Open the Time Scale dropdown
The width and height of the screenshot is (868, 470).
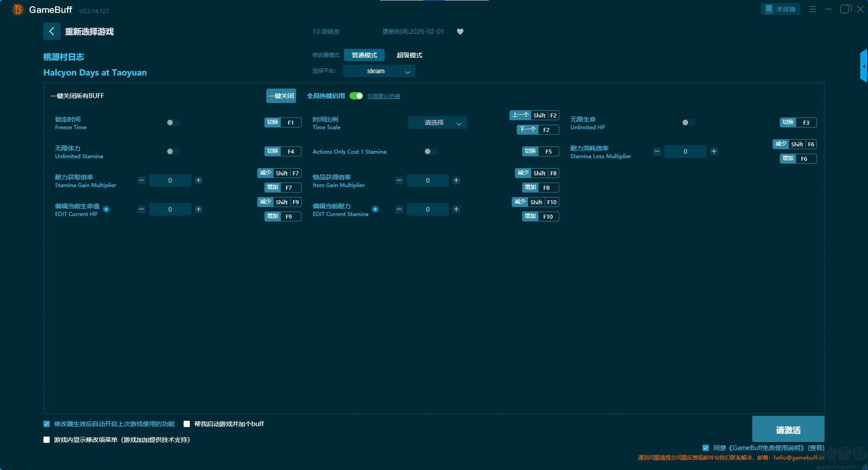coord(437,122)
